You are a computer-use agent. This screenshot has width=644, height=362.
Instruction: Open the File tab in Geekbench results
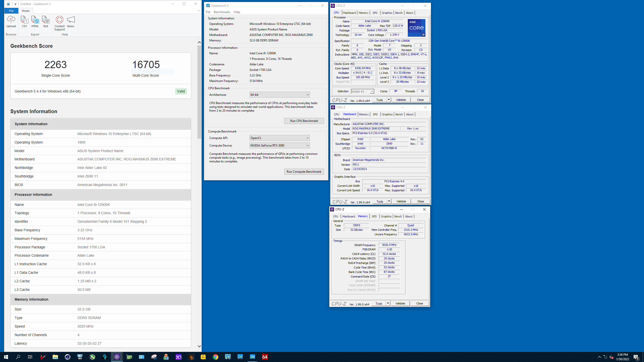pyautogui.click(x=11, y=11)
